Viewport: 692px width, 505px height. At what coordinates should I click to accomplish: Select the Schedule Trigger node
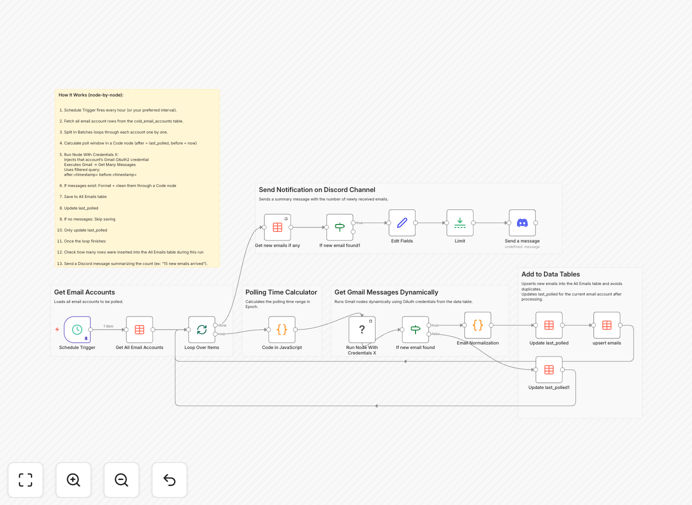pyautogui.click(x=77, y=329)
